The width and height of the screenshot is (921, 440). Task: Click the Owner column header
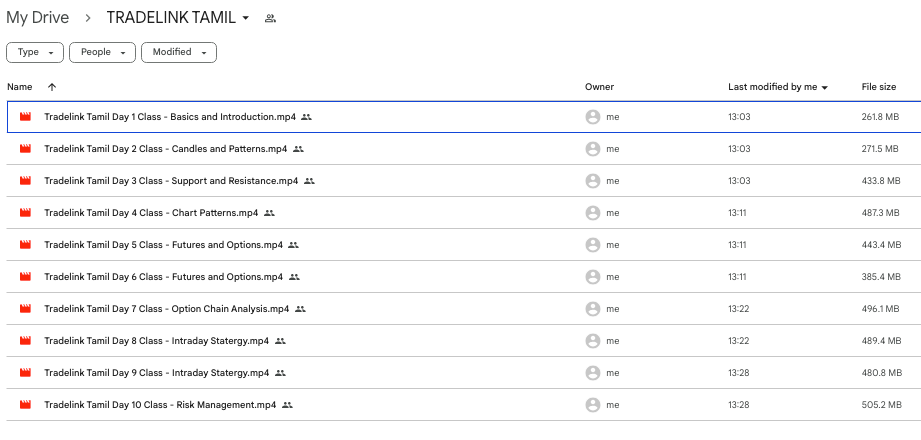[599, 87]
